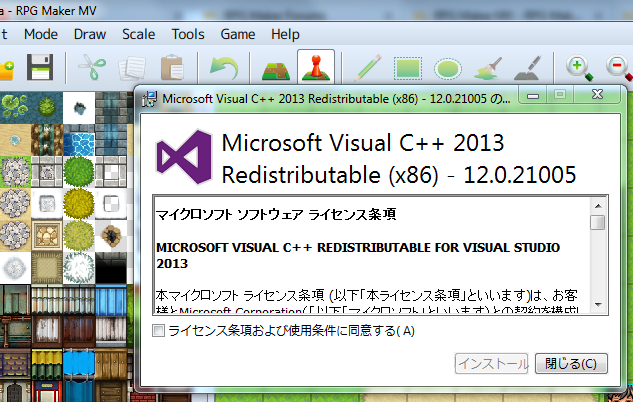Click license text scrollbar up arrow
The height and width of the screenshot is (402, 633).
(x=598, y=206)
